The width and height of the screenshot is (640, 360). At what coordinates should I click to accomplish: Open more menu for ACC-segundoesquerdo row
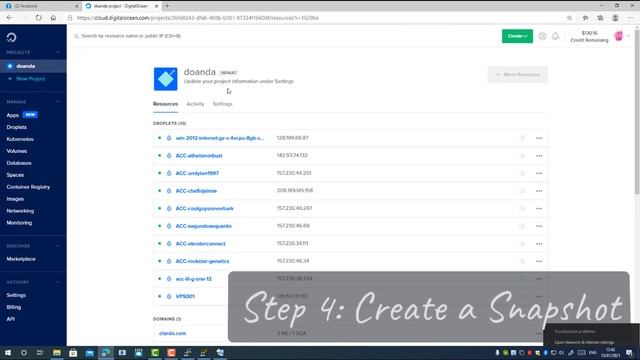point(539,226)
